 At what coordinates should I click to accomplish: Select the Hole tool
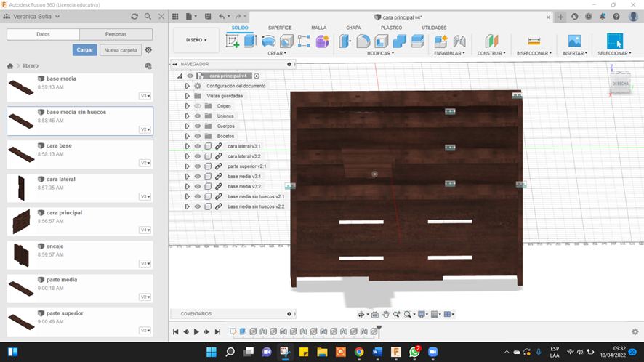(x=286, y=41)
